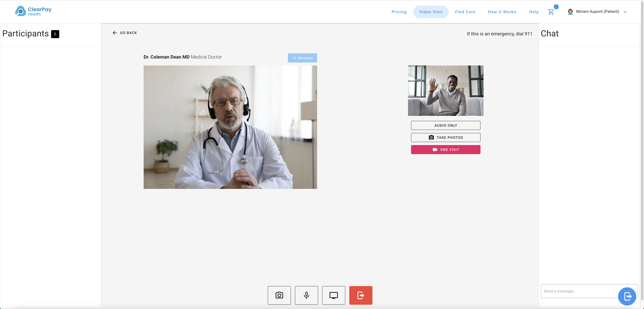
Task: Go to Find Care page
Action: point(465,12)
